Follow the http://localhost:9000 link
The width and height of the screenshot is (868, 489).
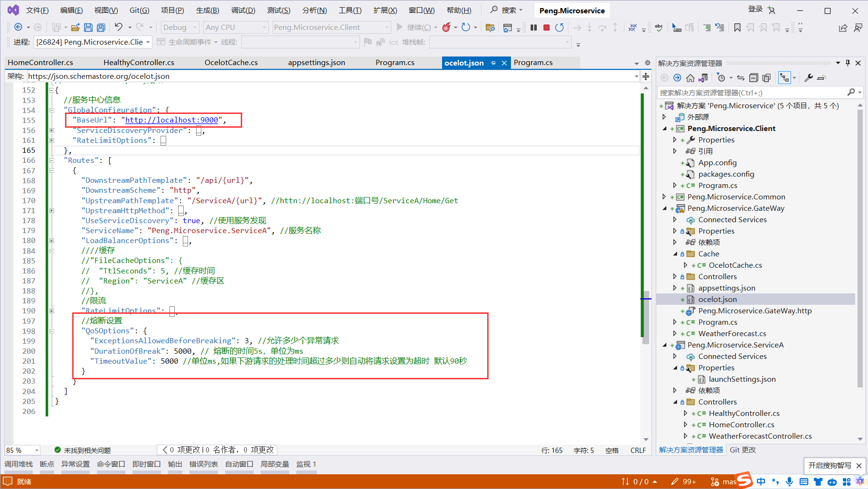click(172, 120)
